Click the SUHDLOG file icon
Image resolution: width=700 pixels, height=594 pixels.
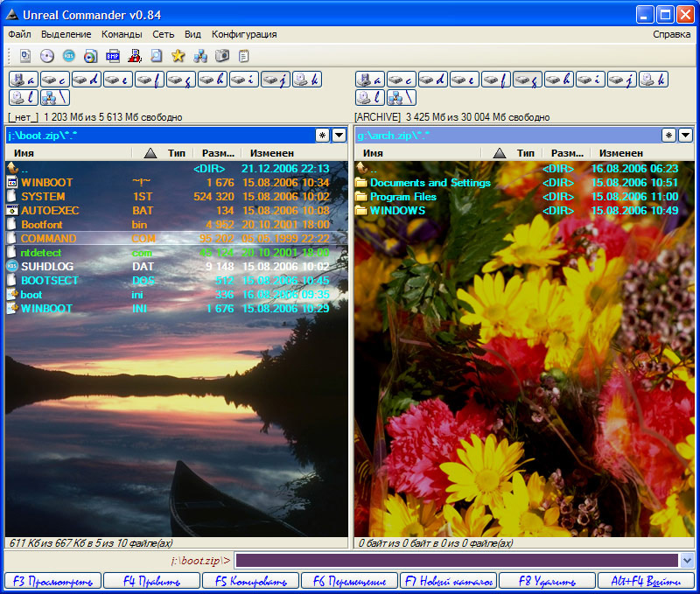pos(12,267)
